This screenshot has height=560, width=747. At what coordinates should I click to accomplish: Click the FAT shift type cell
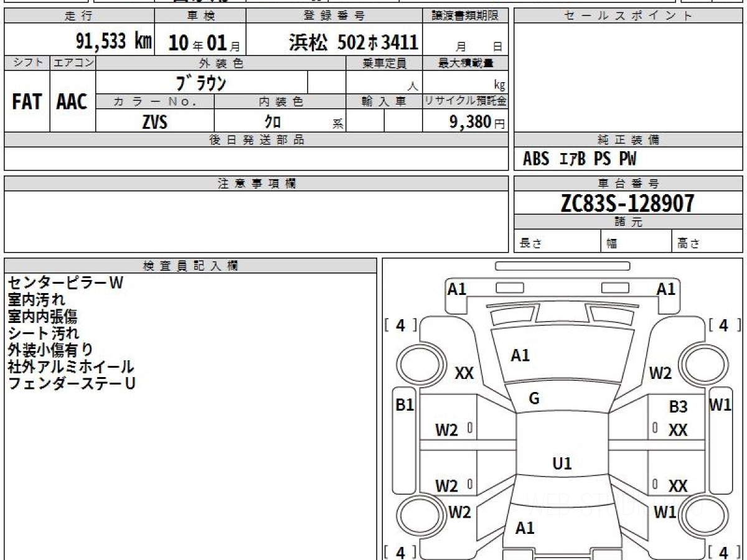click(27, 102)
